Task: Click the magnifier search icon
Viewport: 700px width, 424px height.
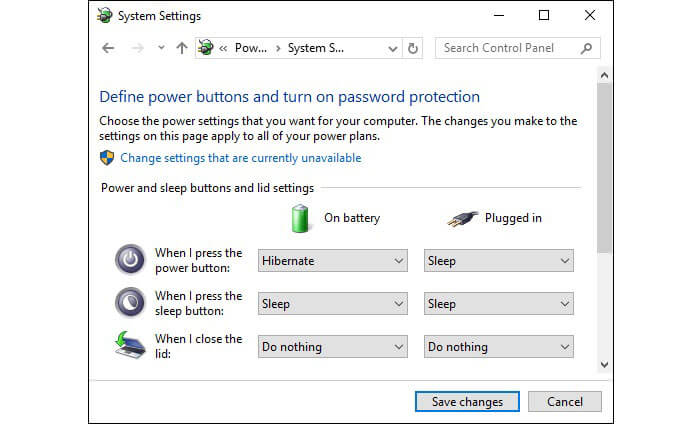Action: pos(588,48)
